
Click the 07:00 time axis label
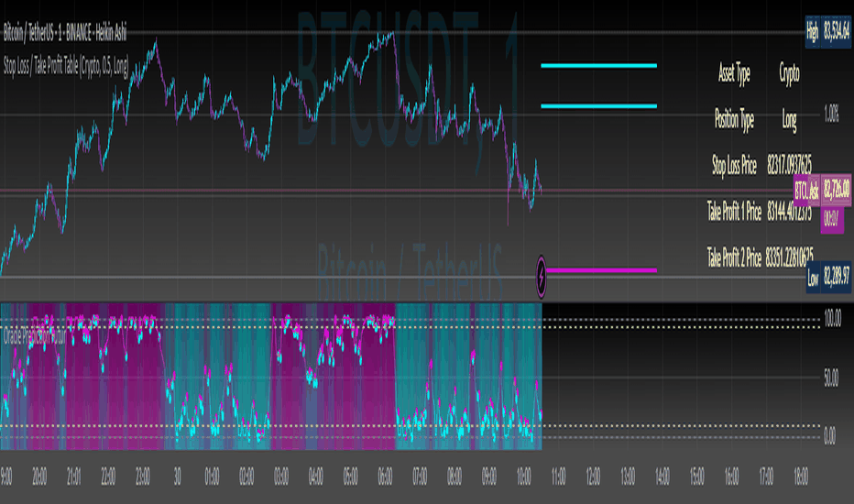coord(420,477)
